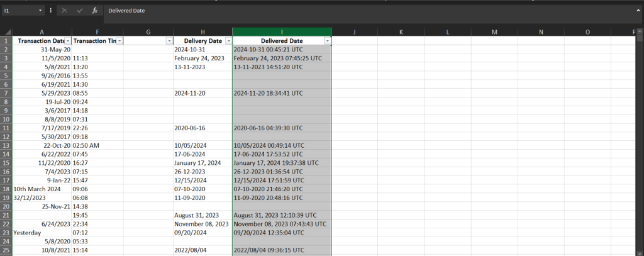The image size is (644, 256).
Task: Click cell with 10/05/2024 00:49:14 UTC
Action: coord(282,145)
